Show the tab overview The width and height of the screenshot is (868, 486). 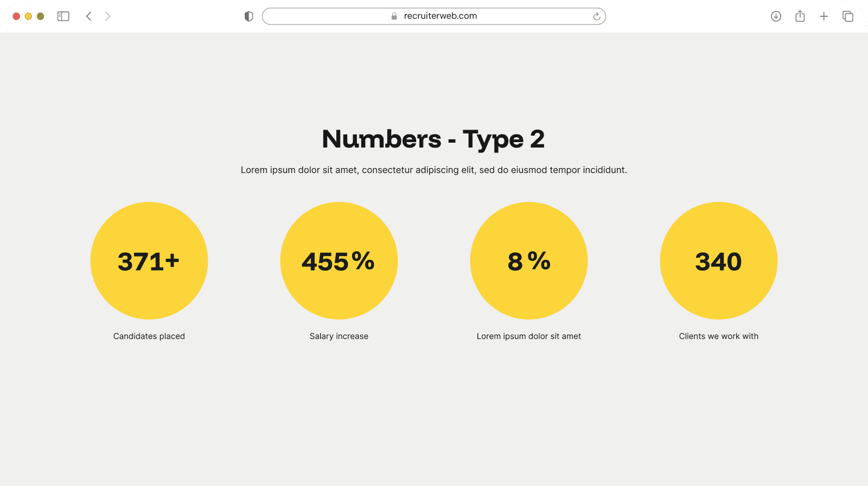click(848, 16)
